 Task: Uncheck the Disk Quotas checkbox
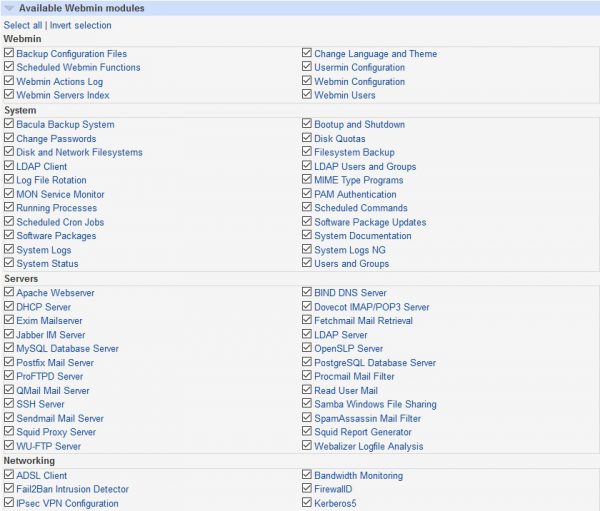(x=307, y=139)
